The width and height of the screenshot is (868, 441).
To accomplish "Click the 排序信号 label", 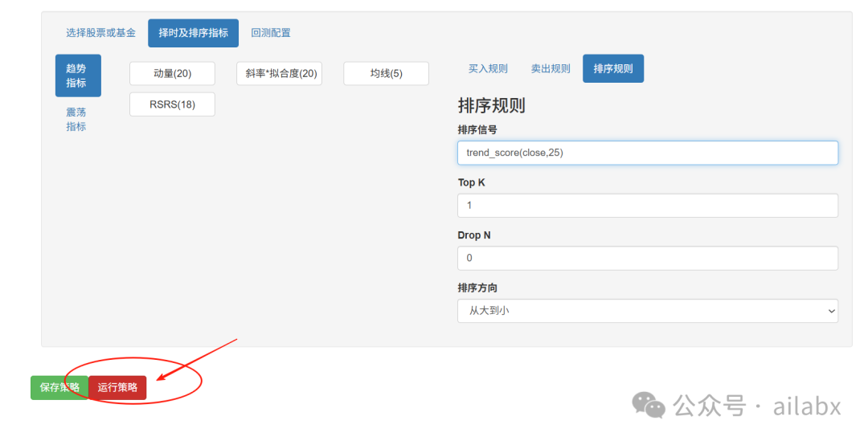I will coord(477,130).
